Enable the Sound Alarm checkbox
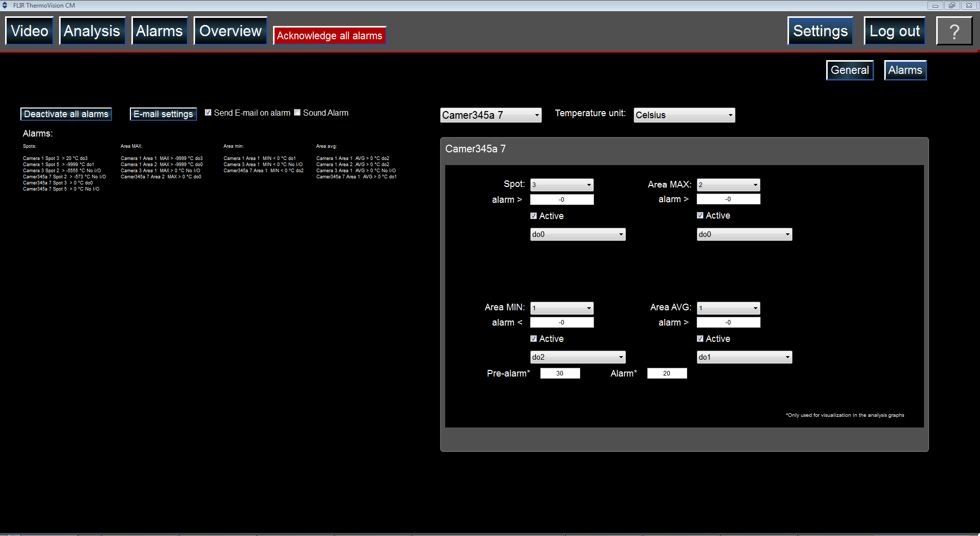 click(297, 113)
